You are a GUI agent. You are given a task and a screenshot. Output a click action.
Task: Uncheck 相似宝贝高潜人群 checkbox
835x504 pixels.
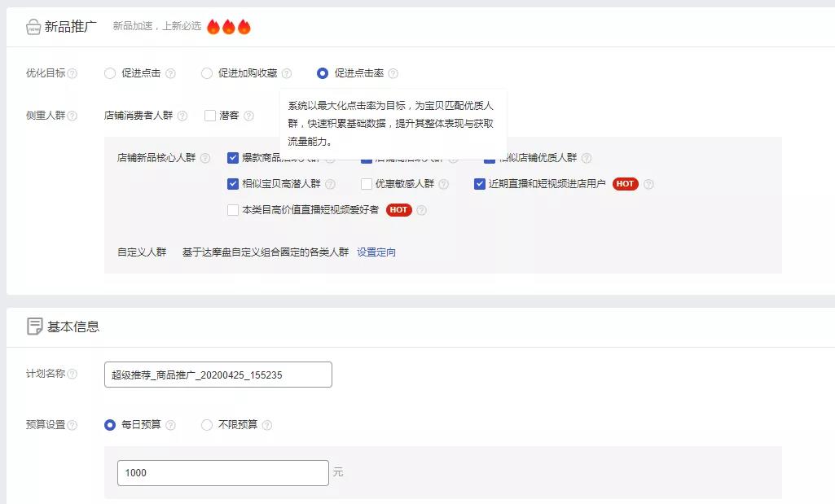click(233, 184)
